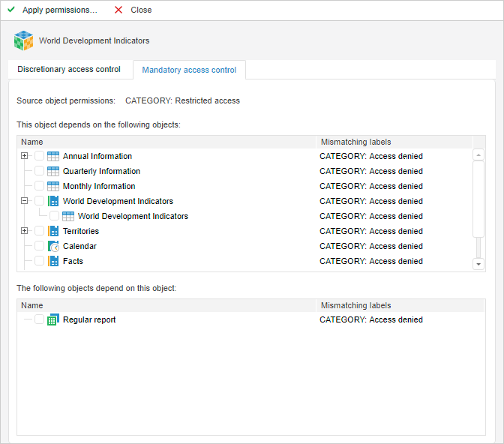Viewport: 504px width, 444px height.
Task: Enable the Calendar checkbox
Action: [x=39, y=246]
